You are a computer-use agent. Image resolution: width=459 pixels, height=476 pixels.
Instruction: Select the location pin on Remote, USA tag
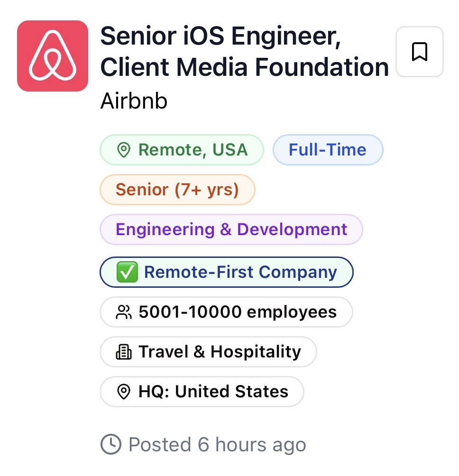pos(124,149)
